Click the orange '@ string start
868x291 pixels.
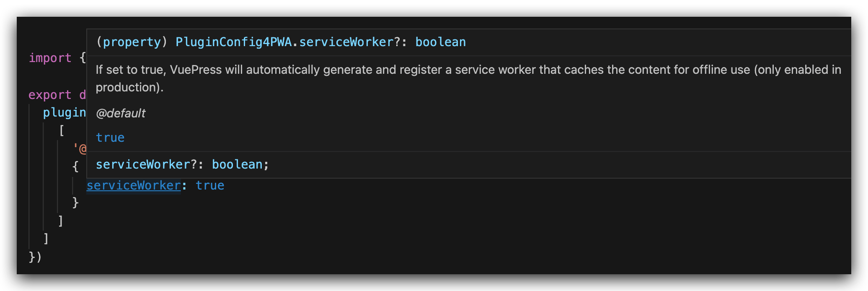(80, 148)
